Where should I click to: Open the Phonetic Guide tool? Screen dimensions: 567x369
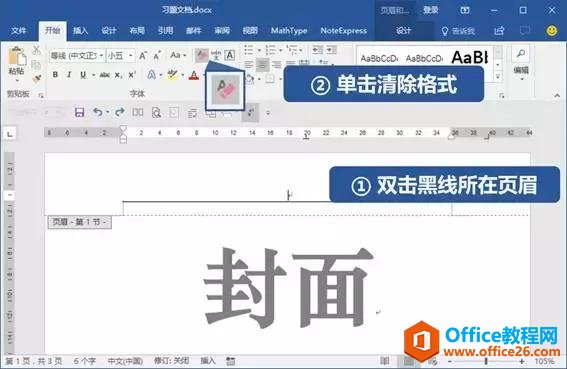click(216, 55)
